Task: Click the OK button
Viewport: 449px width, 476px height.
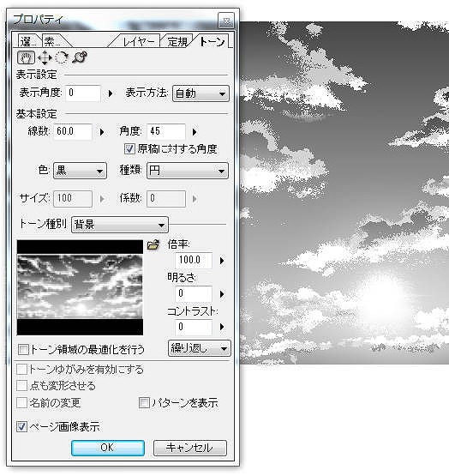Action: point(108,448)
